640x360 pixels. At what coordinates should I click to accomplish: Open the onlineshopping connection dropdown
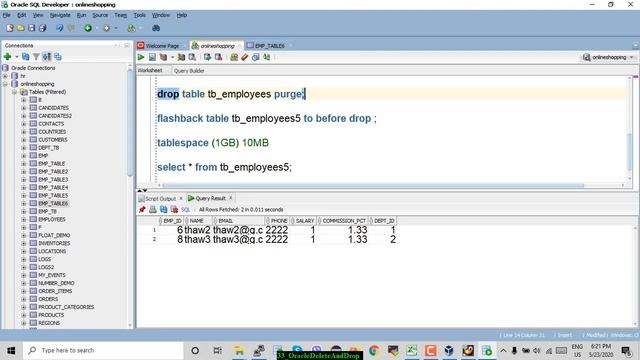[x=632, y=57]
